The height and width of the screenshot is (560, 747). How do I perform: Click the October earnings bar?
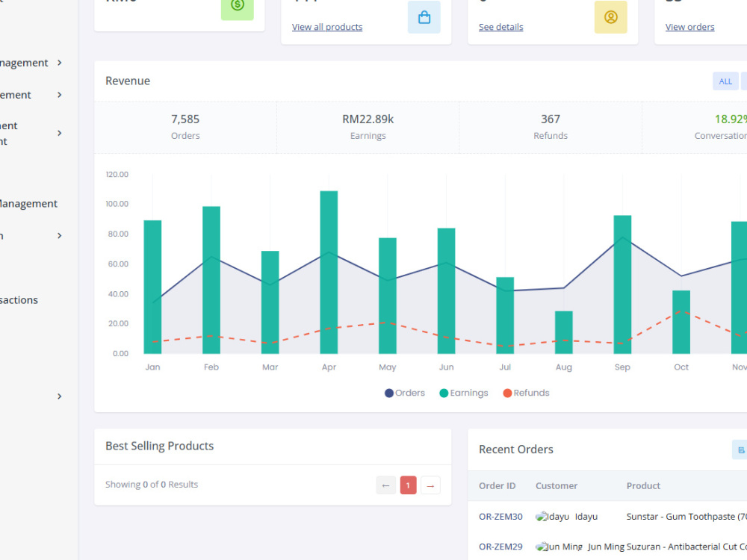[681, 322]
